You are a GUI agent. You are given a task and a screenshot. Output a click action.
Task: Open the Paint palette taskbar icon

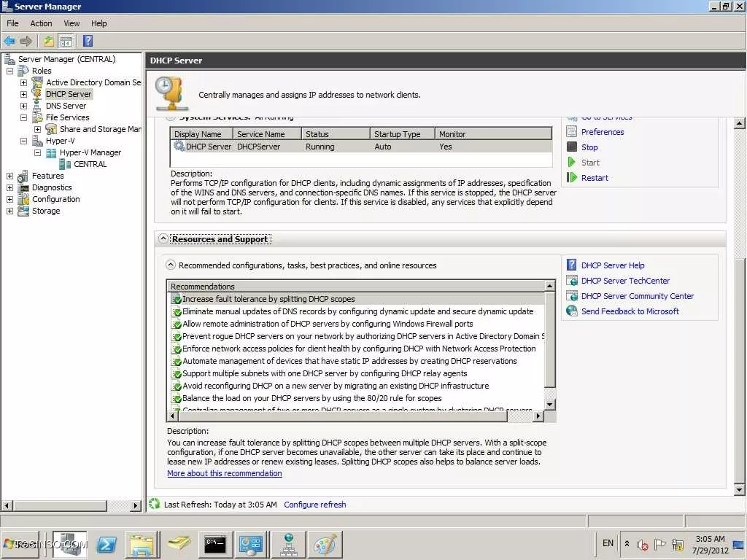[x=325, y=545]
